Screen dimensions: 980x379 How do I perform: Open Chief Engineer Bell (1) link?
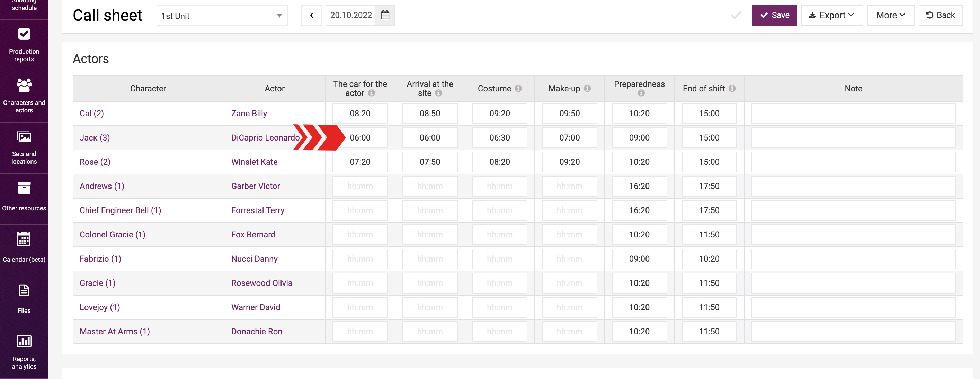tap(120, 210)
